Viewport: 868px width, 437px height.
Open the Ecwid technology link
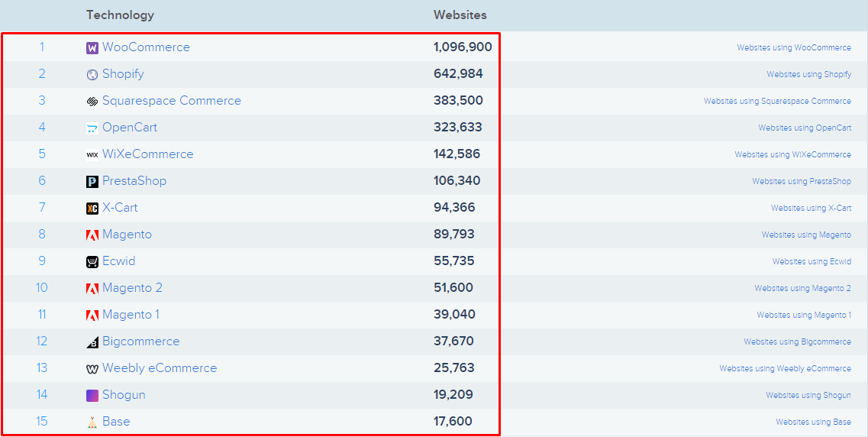[119, 261]
